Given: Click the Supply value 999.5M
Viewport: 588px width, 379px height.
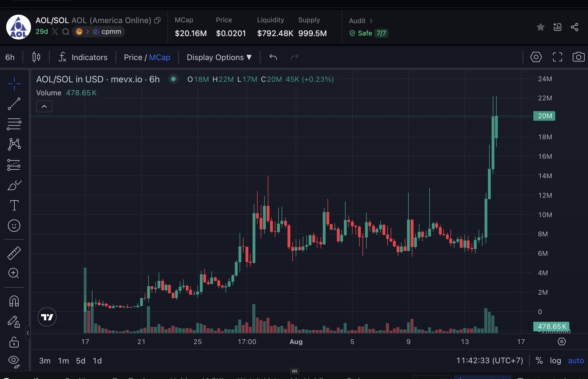Looking at the screenshot, I should 312,33.
